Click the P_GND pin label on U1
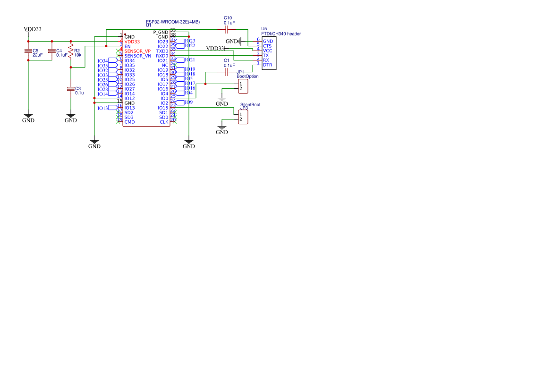552x392 pixels. pos(161,31)
